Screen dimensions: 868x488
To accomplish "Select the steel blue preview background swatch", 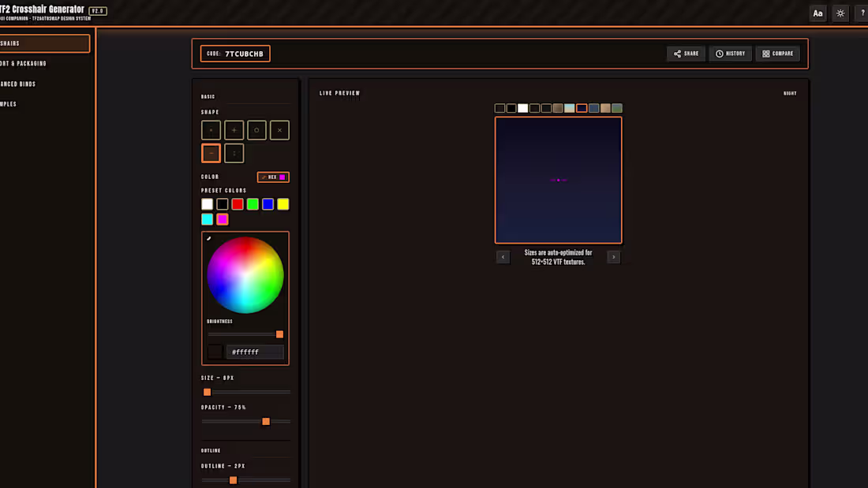I will pos(593,108).
